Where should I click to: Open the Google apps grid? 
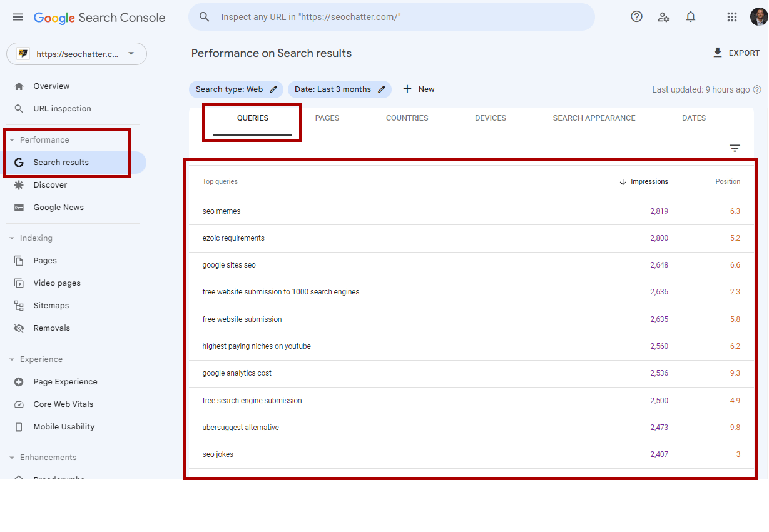[732, 17]
